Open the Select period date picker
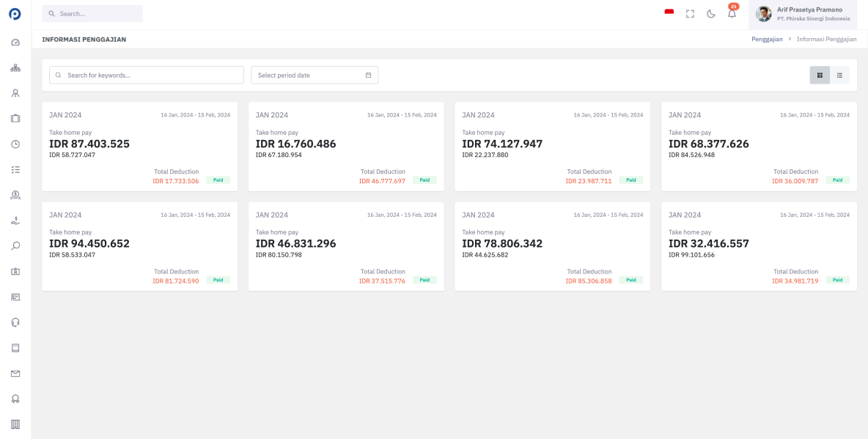This screenshot has width=868, height=439. 315,75
